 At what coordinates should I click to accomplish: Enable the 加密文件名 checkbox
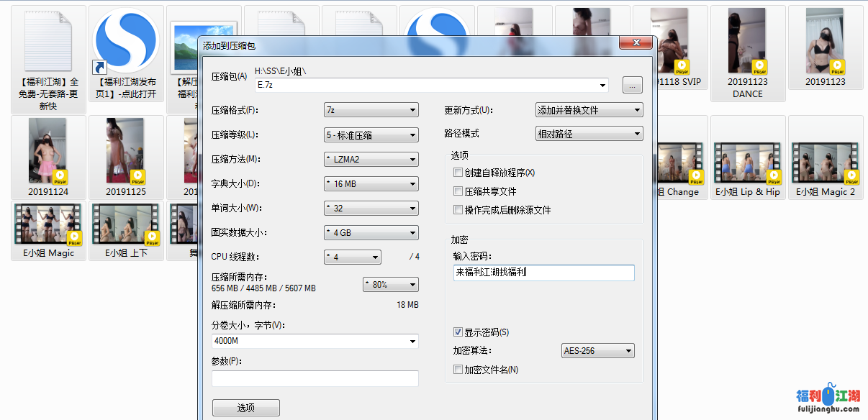coord(458,370)
